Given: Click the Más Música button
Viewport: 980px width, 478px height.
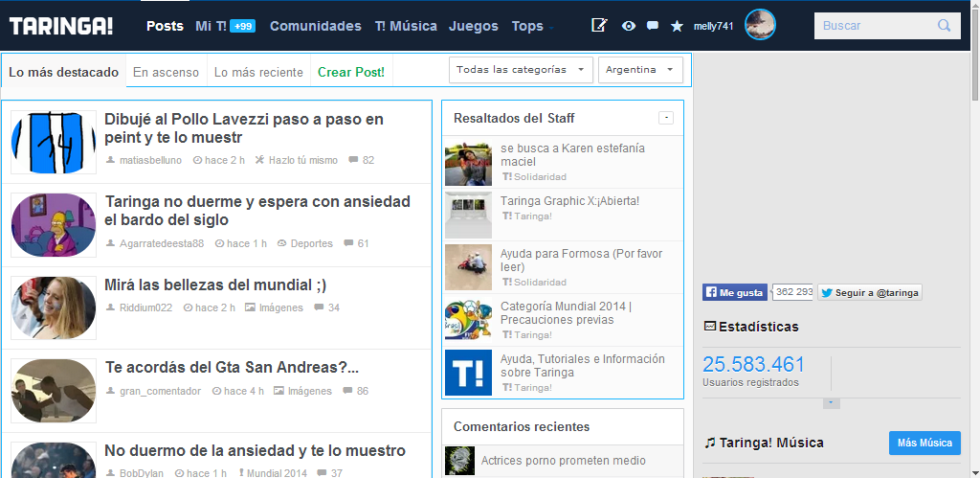Looking at the screenshot, I should point(925,443).
